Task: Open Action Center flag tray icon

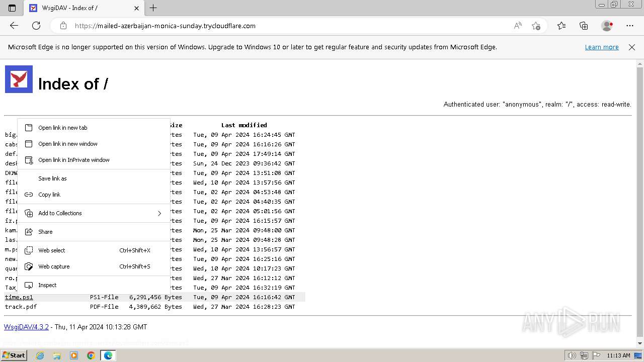Action: click(596, 355)
